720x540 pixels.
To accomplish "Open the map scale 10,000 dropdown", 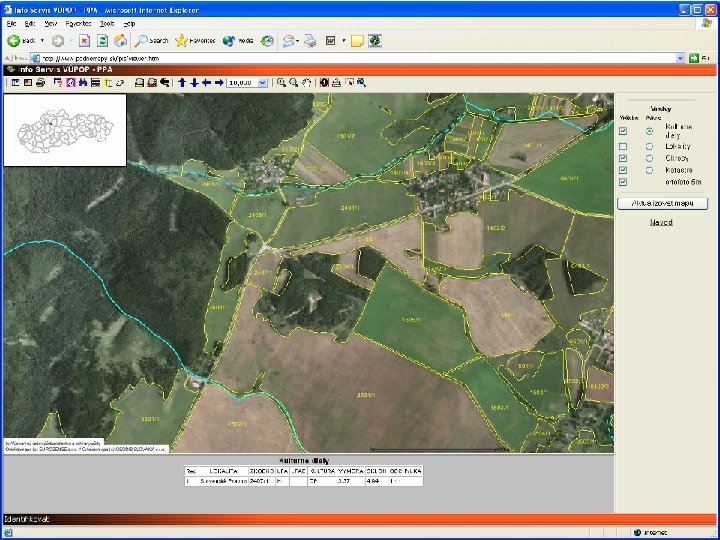I will [x=262, y=84].
